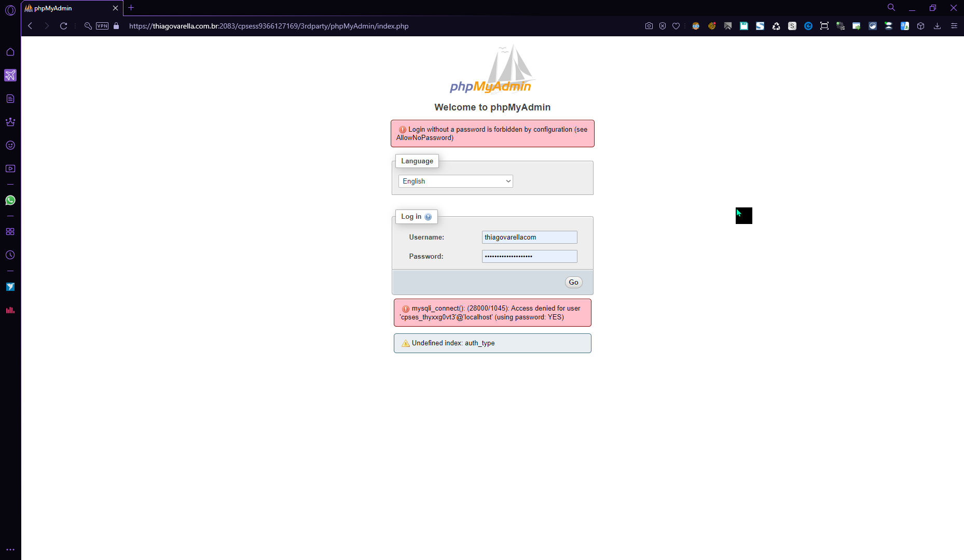Viewport: 964px width, 560px height.
Task: Open the cartoon face with glasses extension
Action: tap(696, 26)
